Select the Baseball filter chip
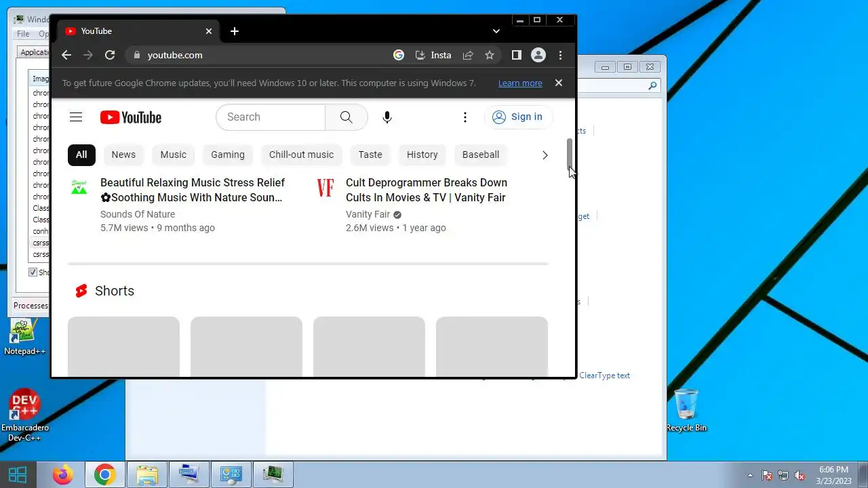The width and height of the screenshot is (868, 488). coord(481,155)
